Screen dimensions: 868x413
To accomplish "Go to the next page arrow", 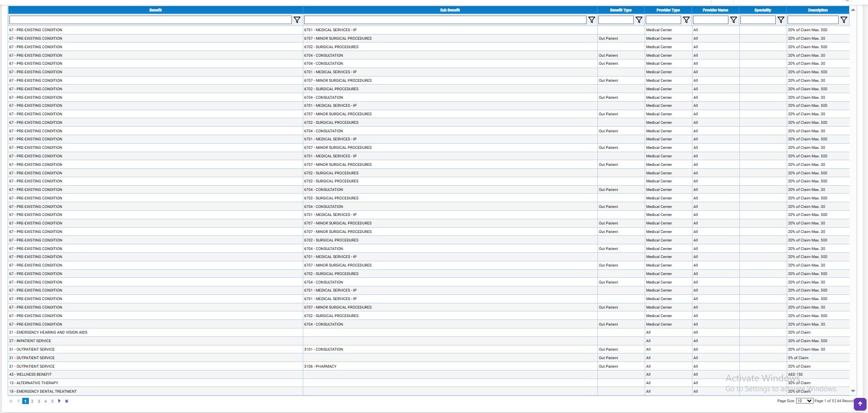I will point(59,401).
